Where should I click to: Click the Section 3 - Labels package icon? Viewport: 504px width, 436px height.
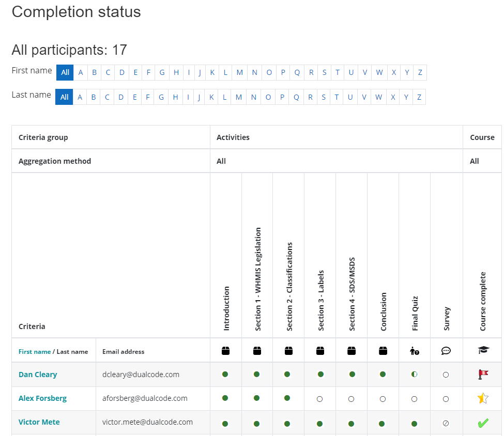pos(320,351)
